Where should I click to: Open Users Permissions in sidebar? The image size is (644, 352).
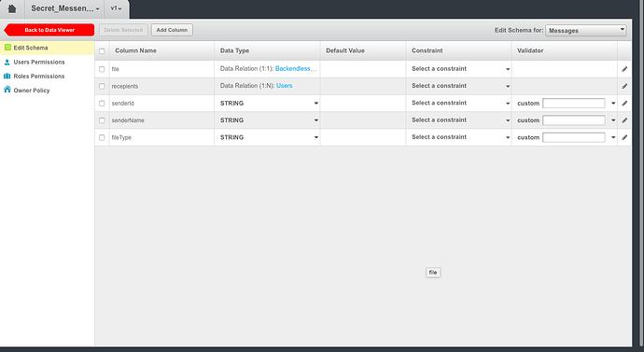point(39,62)
